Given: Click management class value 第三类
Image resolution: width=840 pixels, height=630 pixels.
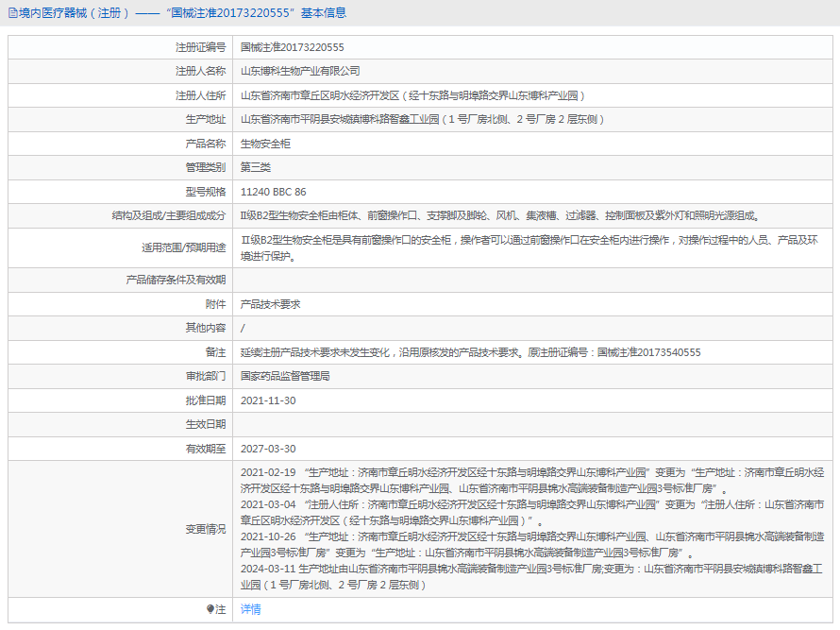Looking at the screenshot, I should (256, 167).
